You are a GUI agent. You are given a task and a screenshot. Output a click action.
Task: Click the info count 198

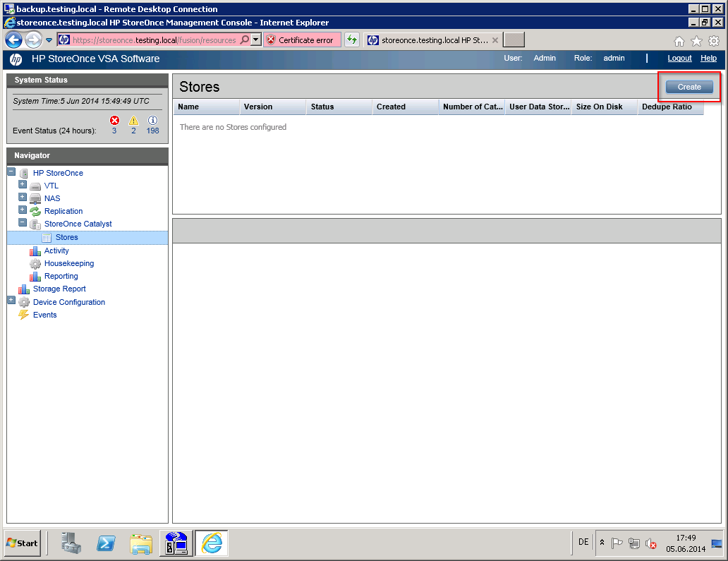153,131
